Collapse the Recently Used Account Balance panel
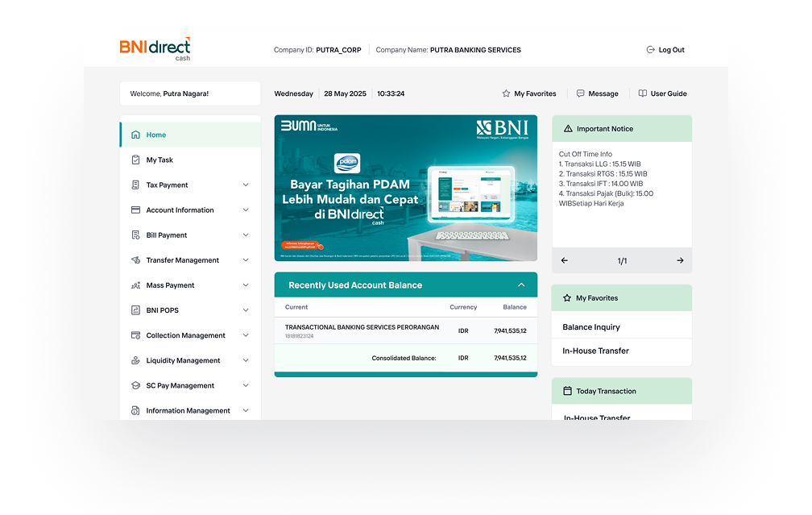 (523, 284)
